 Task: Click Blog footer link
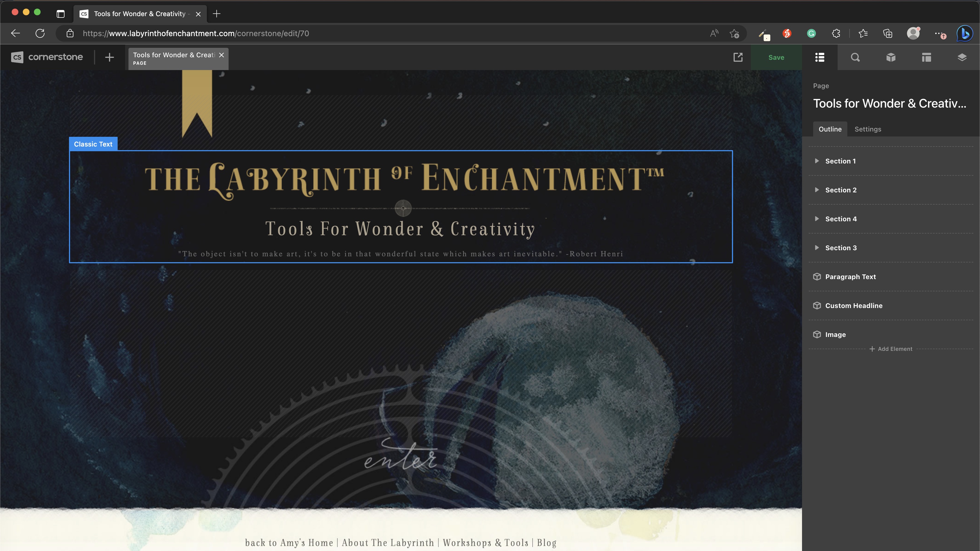(x=547, y=543)
